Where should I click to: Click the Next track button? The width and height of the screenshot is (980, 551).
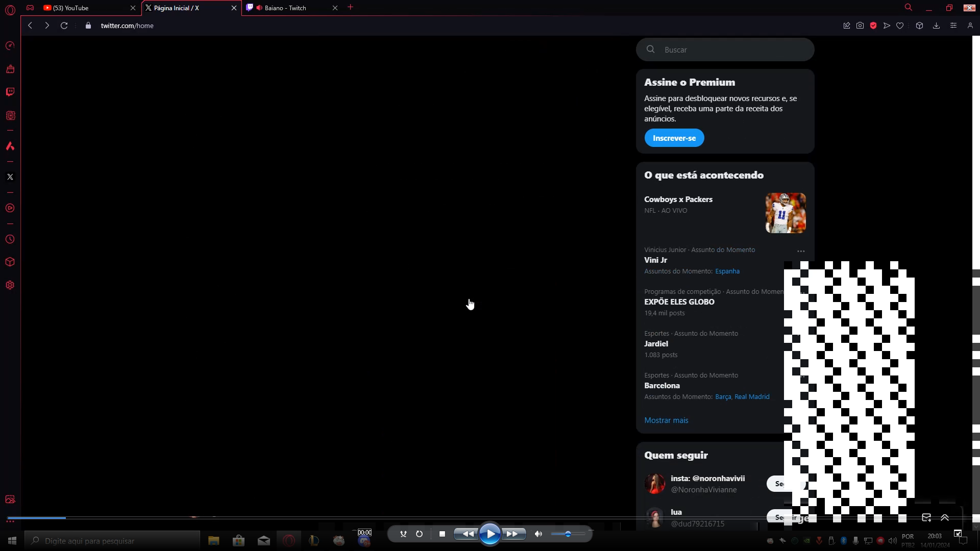[513, 534]
